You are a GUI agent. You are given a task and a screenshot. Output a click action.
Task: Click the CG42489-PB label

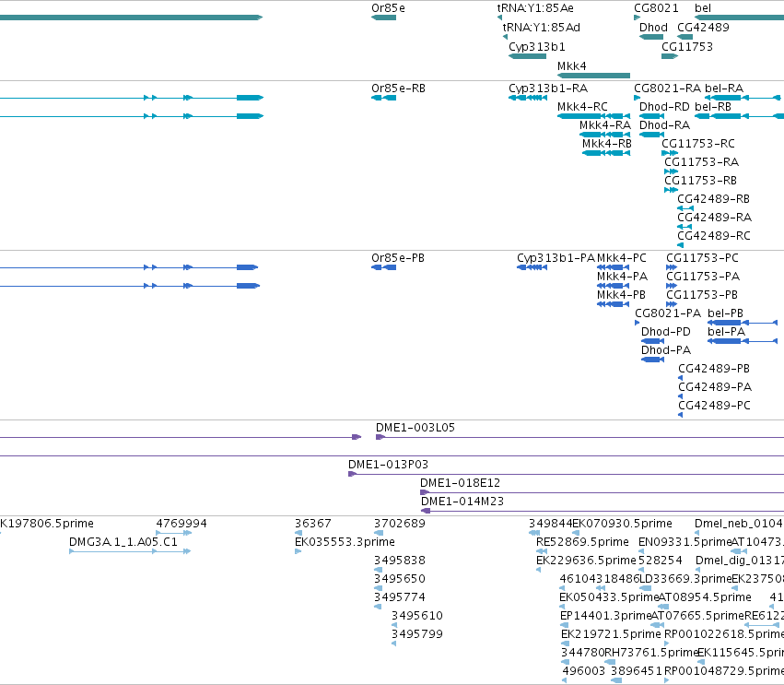(x=714, y=369)
